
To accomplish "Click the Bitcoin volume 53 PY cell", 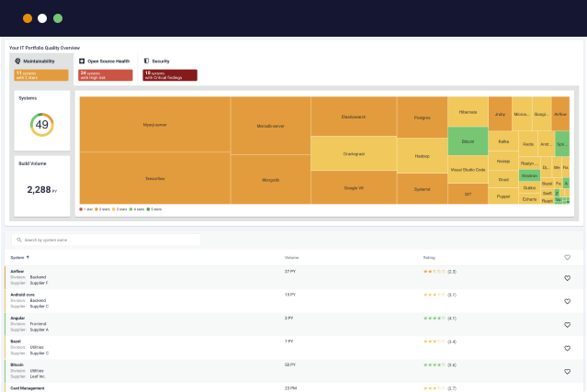I will 290,364.
